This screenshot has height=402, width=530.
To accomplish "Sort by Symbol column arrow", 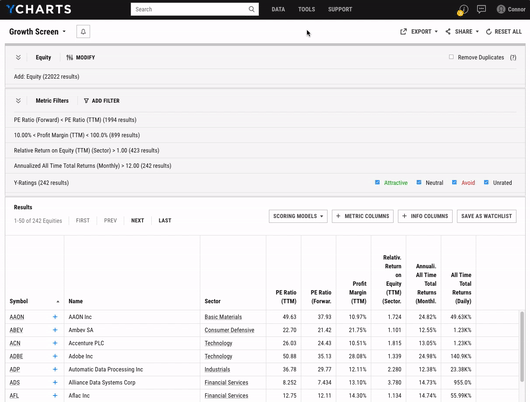I will coord(58,302).
